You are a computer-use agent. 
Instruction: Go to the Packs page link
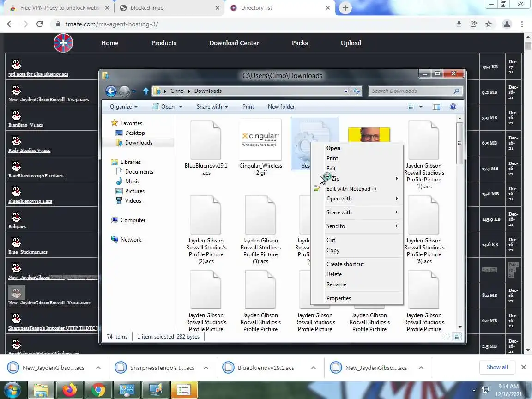[x=300, y=43]
